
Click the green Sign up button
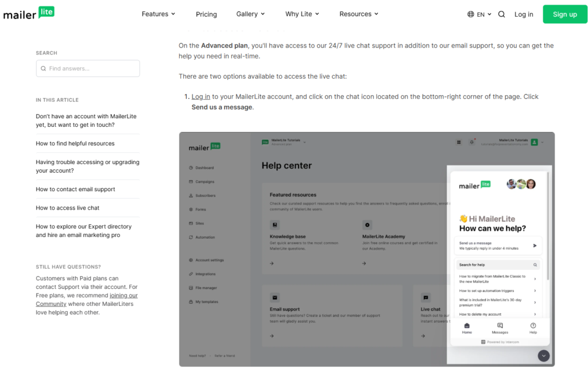click(565, 14)
